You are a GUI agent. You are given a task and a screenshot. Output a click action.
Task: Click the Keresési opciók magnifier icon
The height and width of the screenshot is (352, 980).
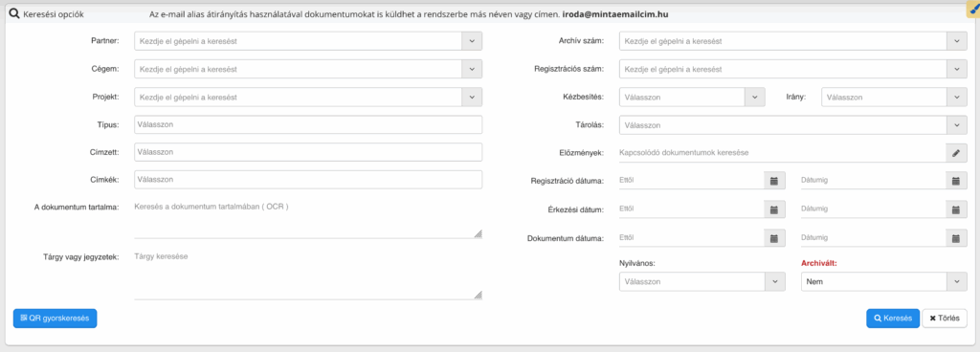tap(14, 13)
